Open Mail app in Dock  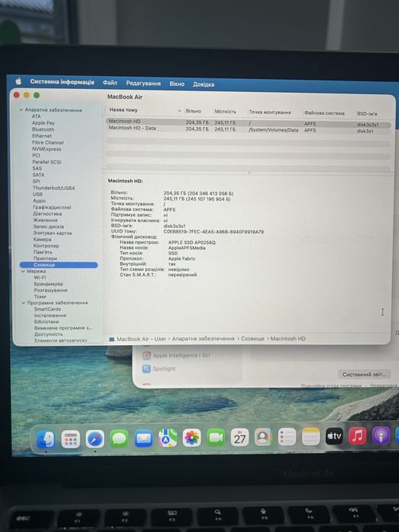144,439
